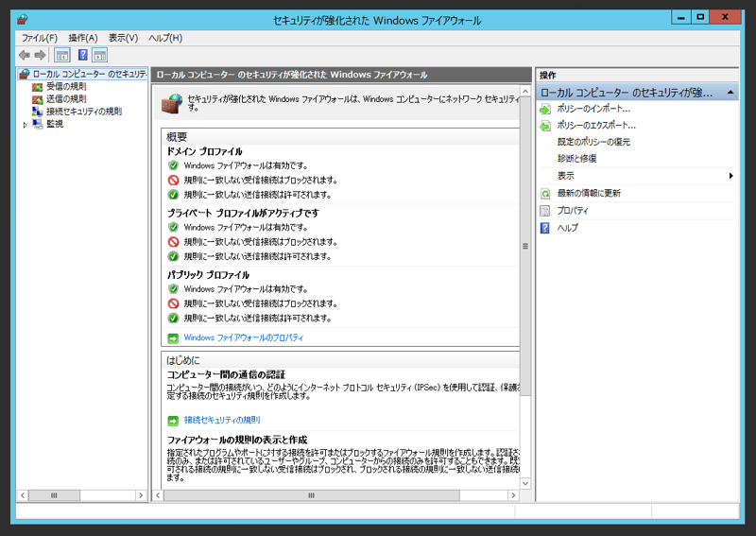Click the Back arrow toolbar icon
This screenshot has width=756, height=536.
(25, 55)
